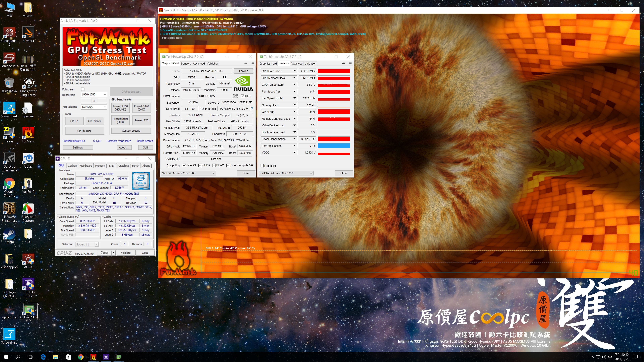This screenshot has width=644, height=362.
Task: Click the CPU-Z icon in the taskbar
Action: point(106,357)
